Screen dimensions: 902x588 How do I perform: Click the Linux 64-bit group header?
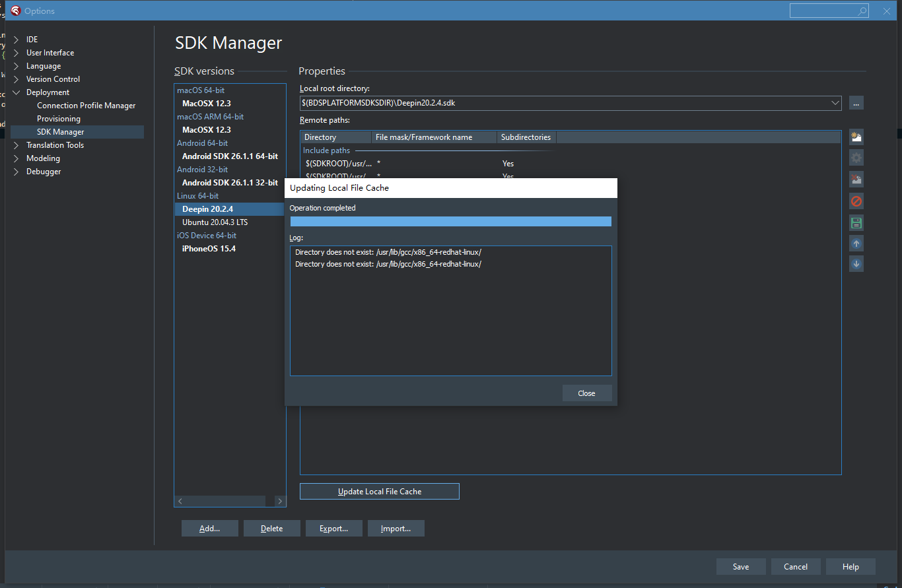(197, 196)
